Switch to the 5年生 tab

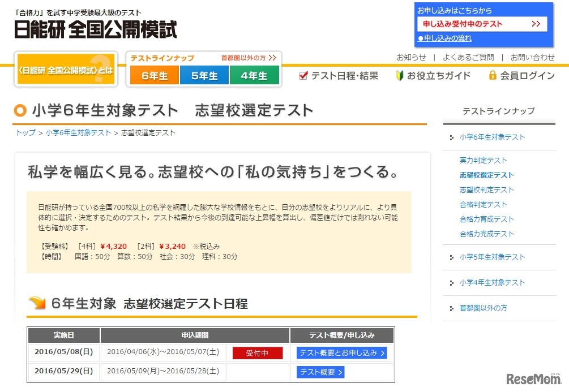pyautogui.click(x=204, y=75)
